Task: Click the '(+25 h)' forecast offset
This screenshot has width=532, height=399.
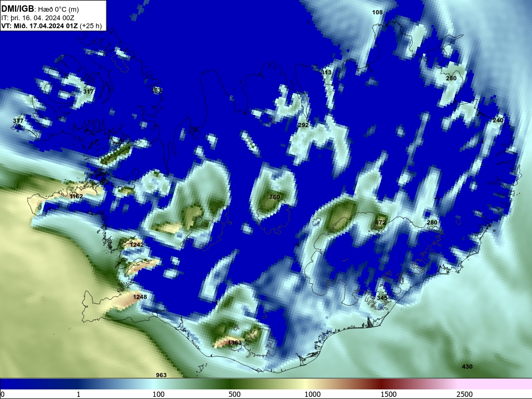Action: click(90, 26)
